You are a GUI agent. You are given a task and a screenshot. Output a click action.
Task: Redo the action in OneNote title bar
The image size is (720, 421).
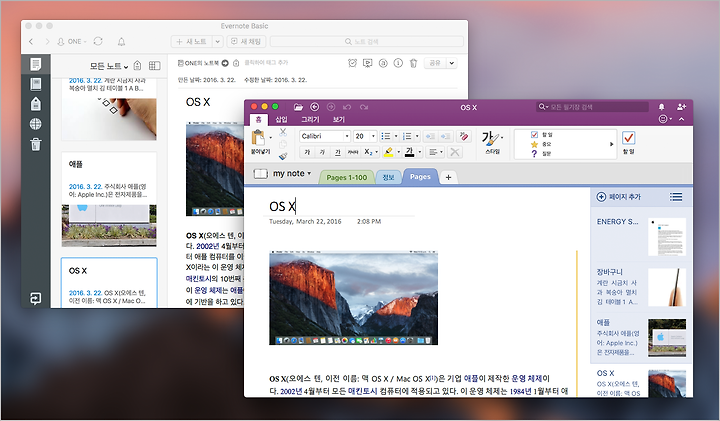(x=364, y=107)
